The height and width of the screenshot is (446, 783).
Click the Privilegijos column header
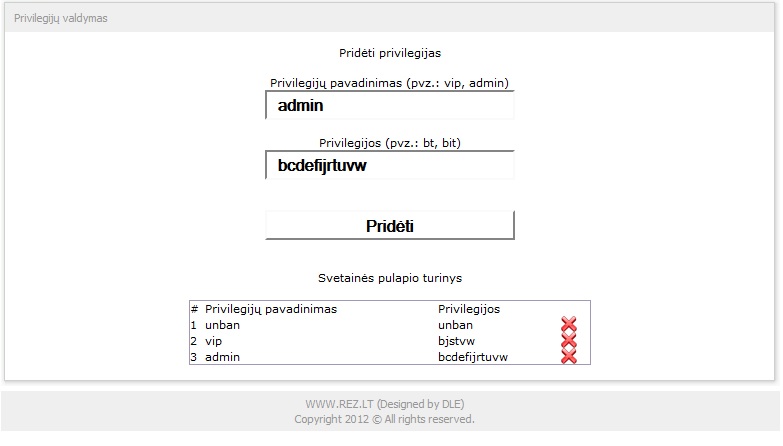(x=468, y=309)
